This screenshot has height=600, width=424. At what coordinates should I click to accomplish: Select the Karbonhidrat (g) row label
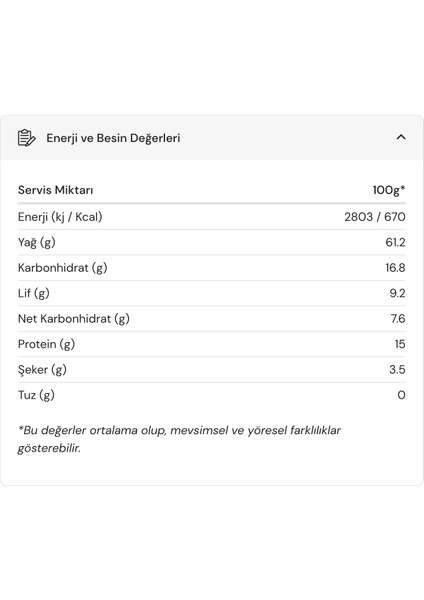[x=62, y=267]
